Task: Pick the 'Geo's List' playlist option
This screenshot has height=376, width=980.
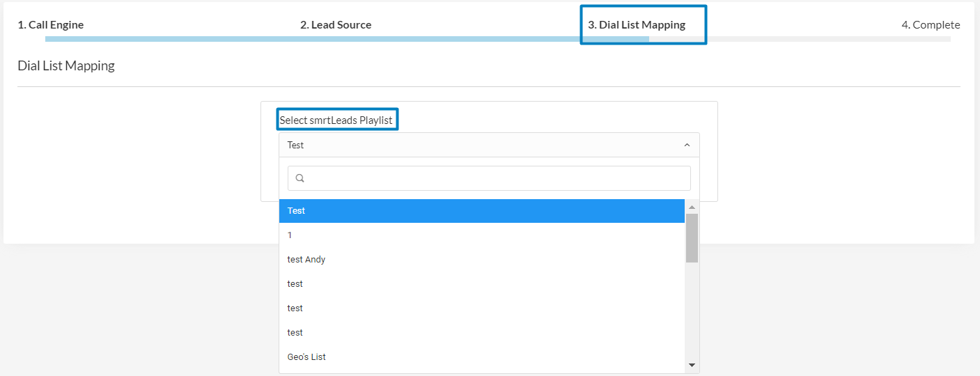Action: coord(481,357)
